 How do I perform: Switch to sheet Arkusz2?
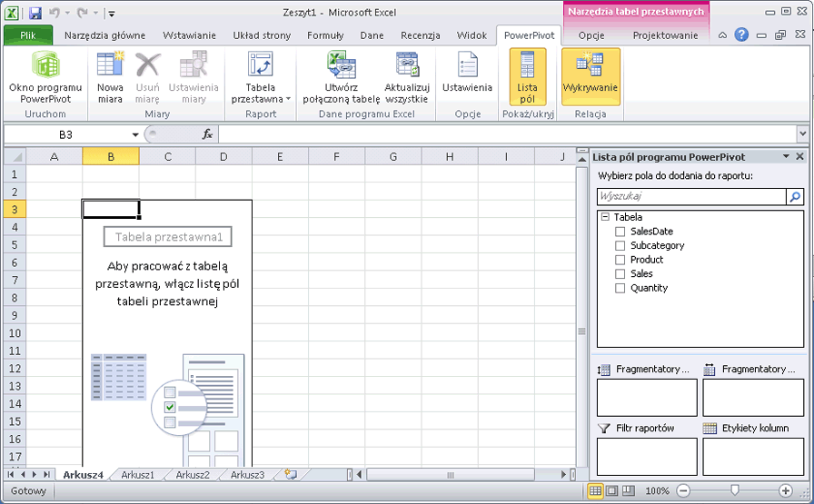pyautogui.click(x=193, y=474)
